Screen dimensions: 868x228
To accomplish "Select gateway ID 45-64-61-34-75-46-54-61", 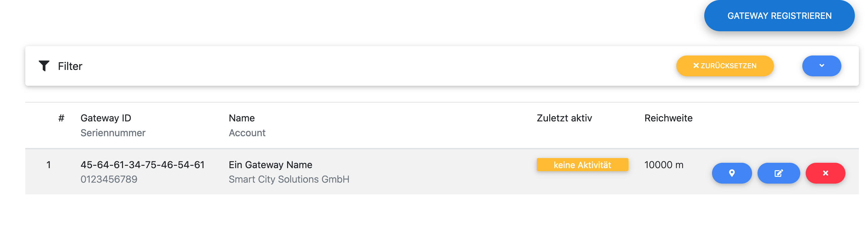I will click(x=143, y=165).
